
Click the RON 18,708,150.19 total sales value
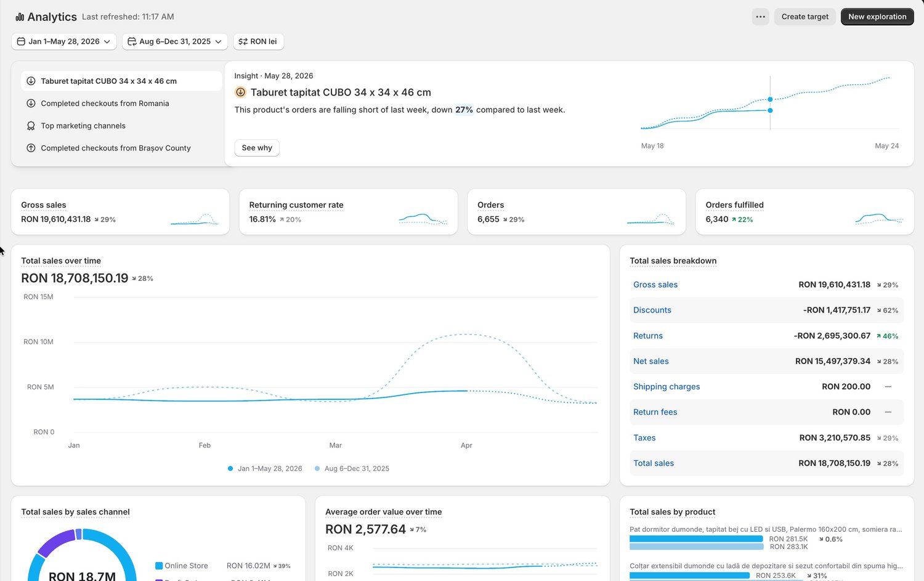point(75,278)
